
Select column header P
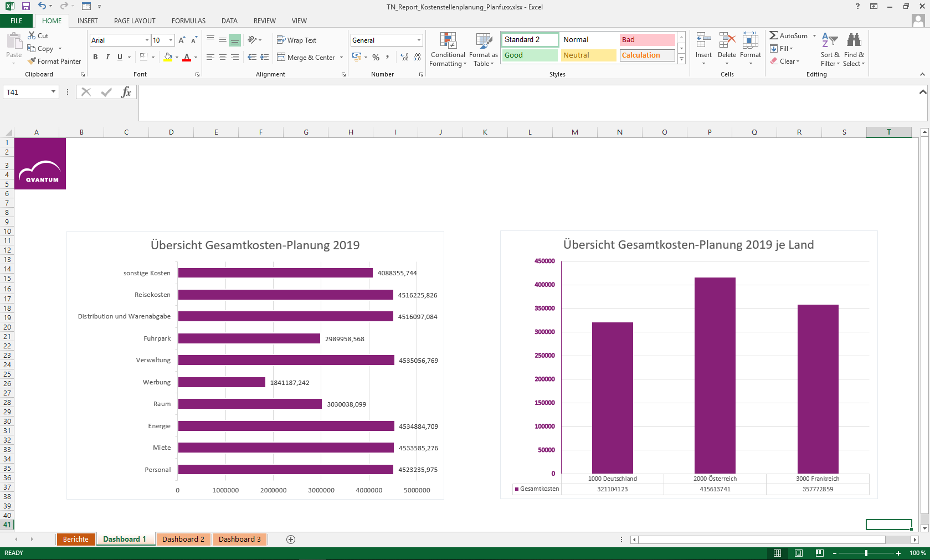coord(710,132)
